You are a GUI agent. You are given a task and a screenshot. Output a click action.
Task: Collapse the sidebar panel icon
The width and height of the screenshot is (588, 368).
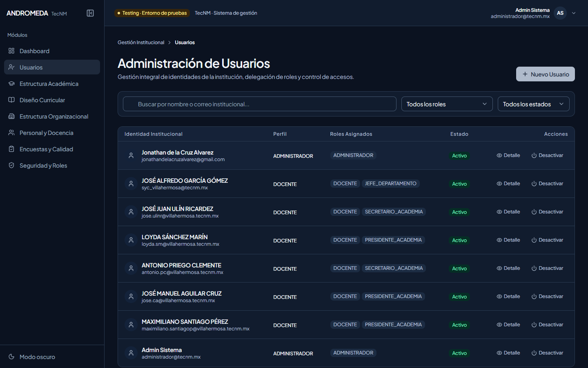[90, 13]
